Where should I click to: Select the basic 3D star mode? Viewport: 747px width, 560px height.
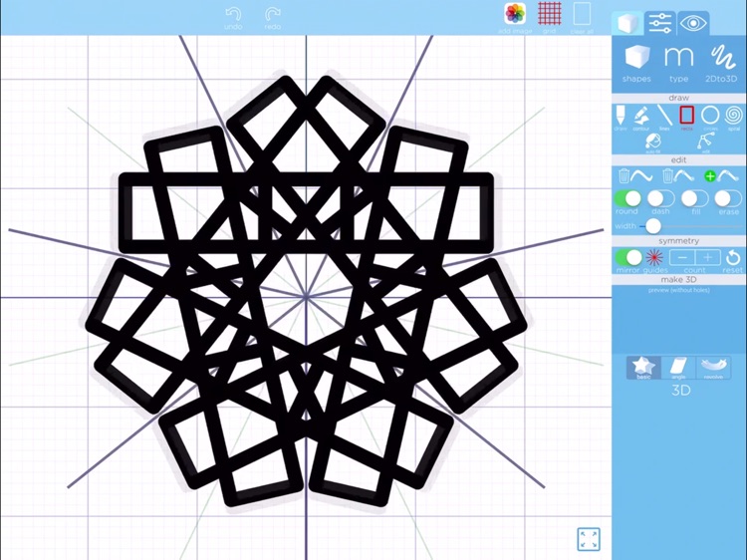pos(643,368)
